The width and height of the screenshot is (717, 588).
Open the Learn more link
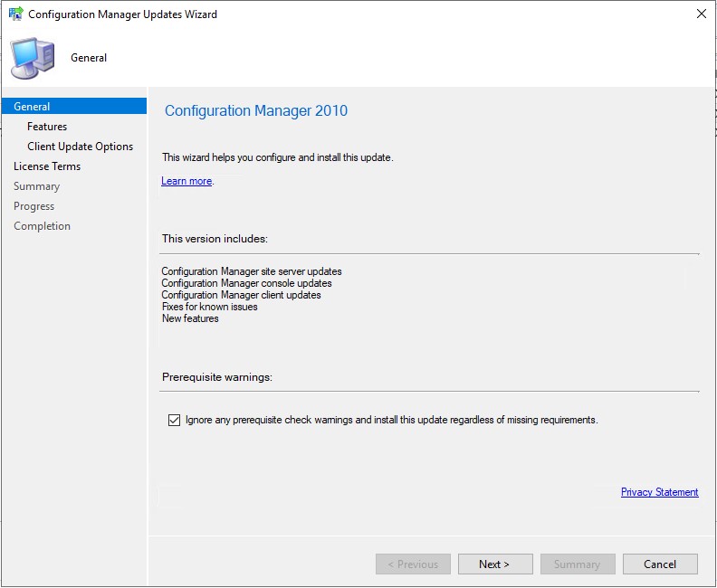point(186,181)
